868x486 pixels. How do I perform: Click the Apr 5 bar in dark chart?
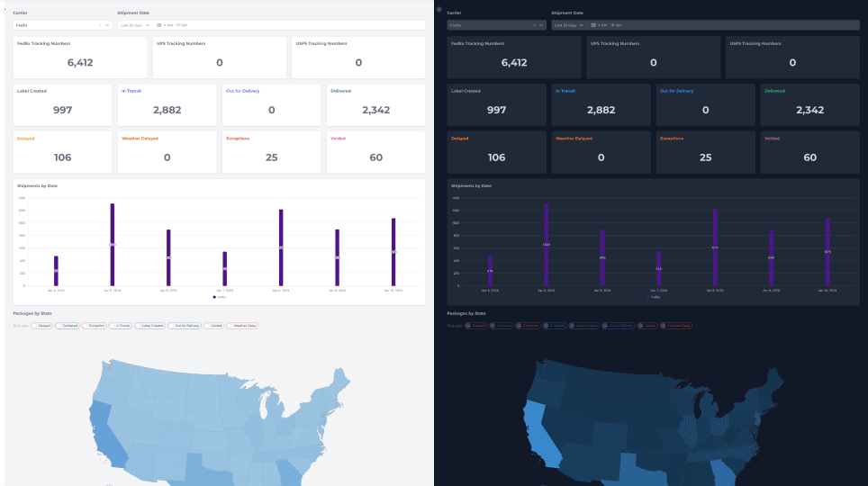pos(547,245)
